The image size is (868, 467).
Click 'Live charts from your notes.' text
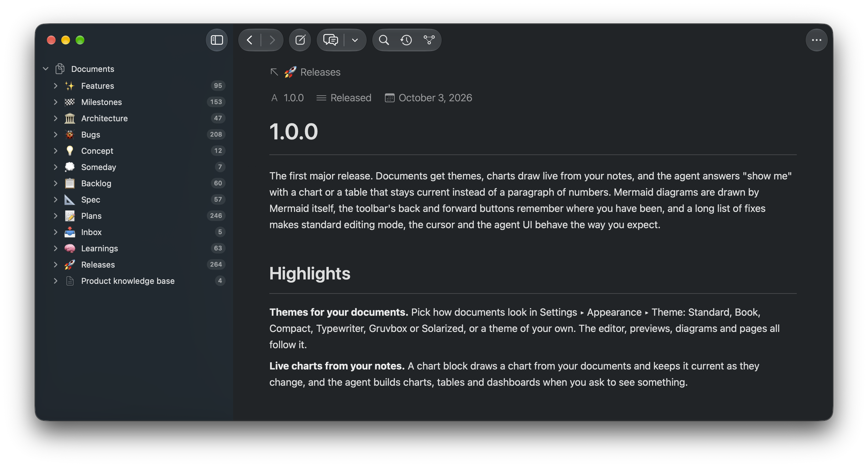[337, 366]
